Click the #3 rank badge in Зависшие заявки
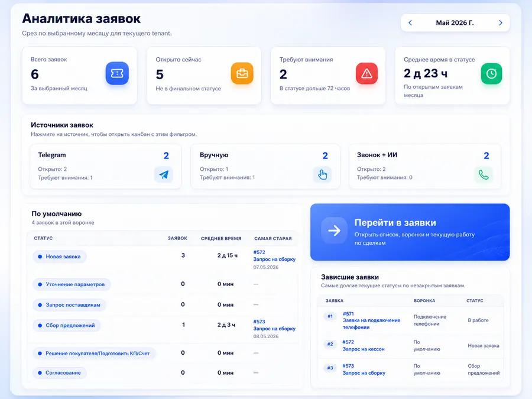 tap(330, 368)
